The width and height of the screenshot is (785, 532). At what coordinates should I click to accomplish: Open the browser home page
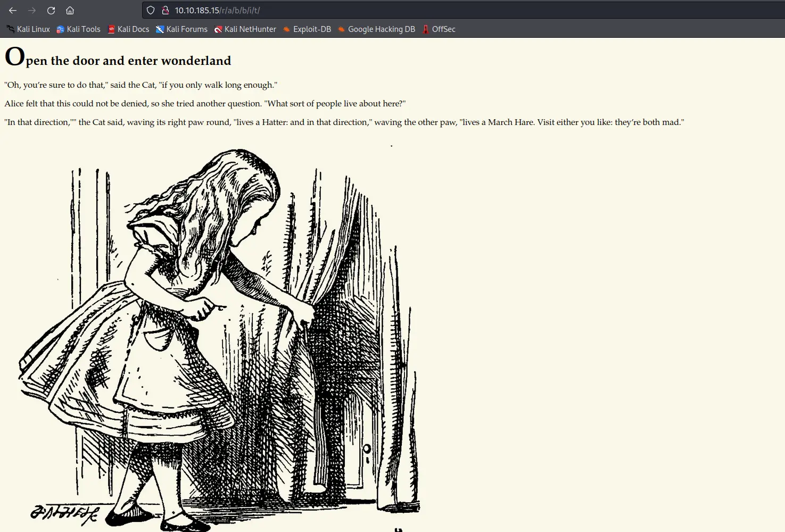click(x=70, y=10)
